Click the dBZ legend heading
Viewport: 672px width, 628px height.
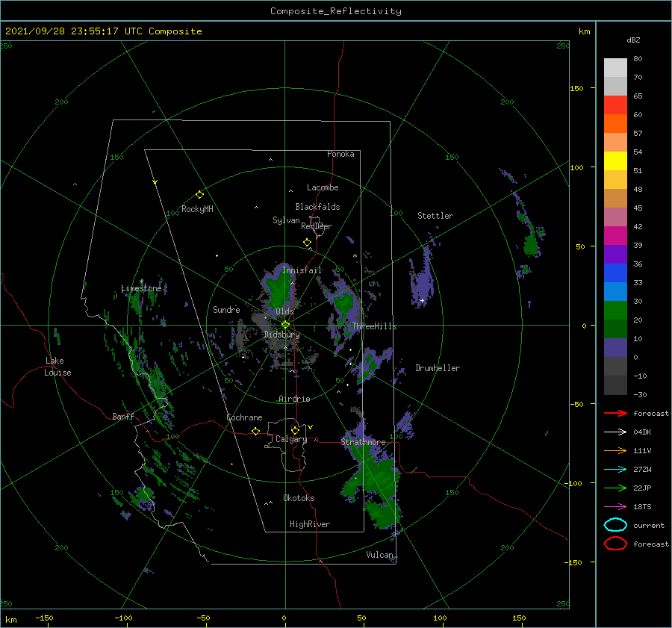tap(633, 40)
